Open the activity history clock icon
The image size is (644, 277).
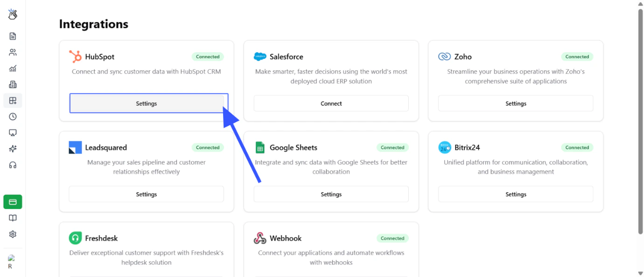12,117
